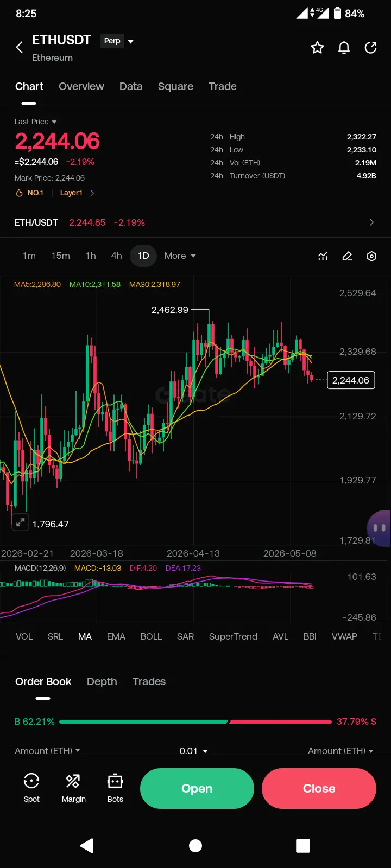Expand the left Amount (ETH) dropdown
This screenshot has height=868, width=391.
48,751
